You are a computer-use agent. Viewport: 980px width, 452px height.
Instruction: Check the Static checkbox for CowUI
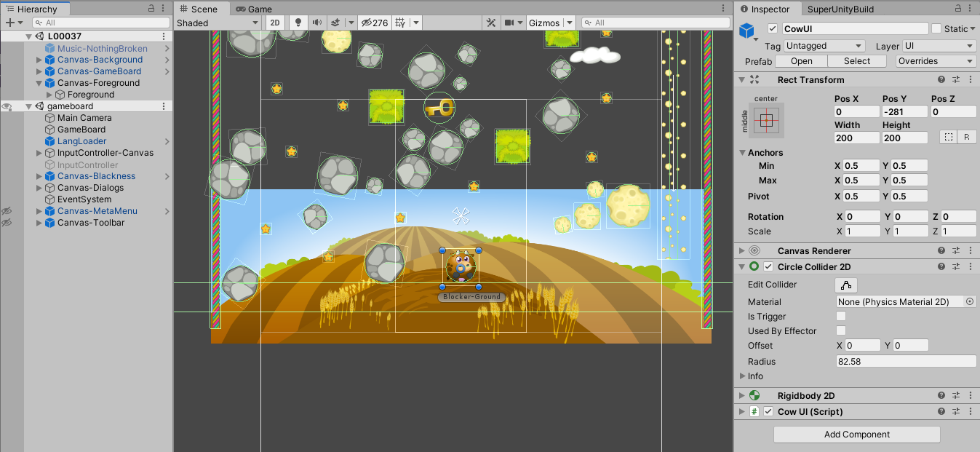point(936,28)
